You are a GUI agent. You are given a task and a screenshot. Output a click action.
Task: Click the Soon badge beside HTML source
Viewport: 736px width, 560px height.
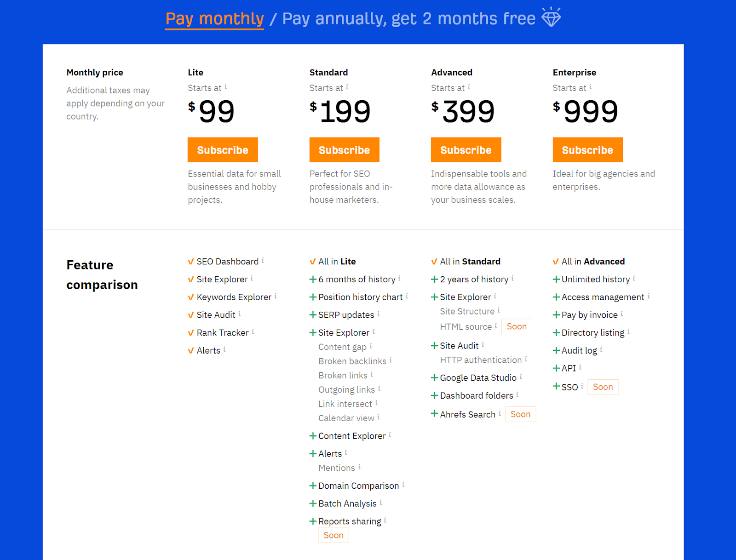(x=517, y=326)
